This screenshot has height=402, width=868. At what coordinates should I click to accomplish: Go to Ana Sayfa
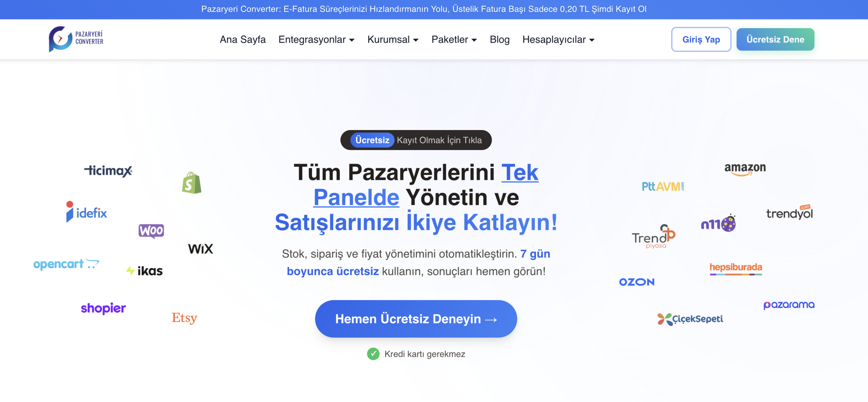[x=243, y=40]
